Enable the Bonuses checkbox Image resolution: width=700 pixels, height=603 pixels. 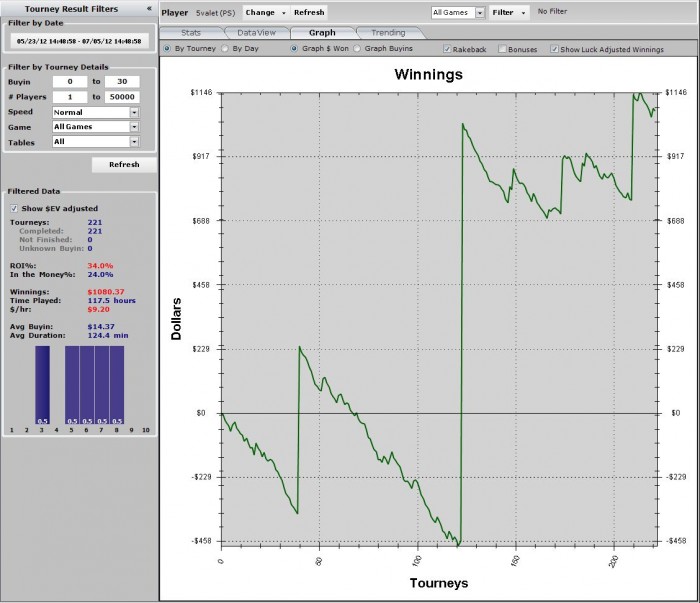(x=502, y=49)
